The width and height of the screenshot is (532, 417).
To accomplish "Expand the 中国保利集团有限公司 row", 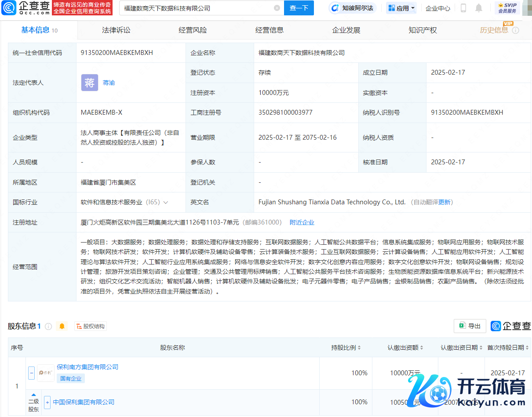I will [47, 402].
